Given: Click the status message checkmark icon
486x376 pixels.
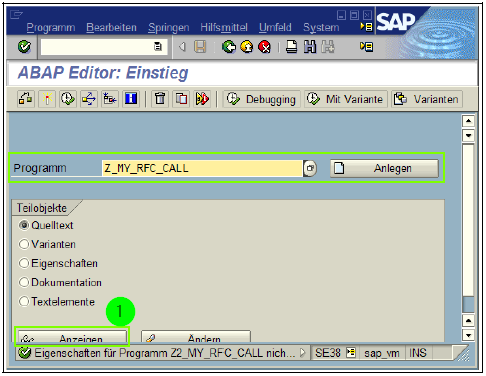Looking at the screenshot, I should coord(24,353).
